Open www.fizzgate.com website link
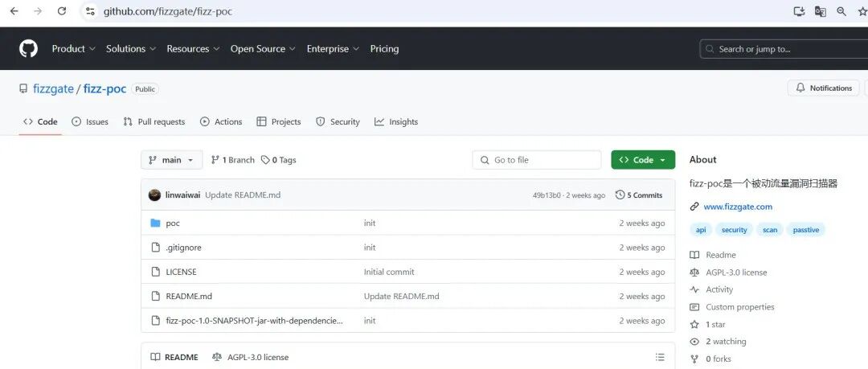The image size is (868, 369). click(738, 207)
